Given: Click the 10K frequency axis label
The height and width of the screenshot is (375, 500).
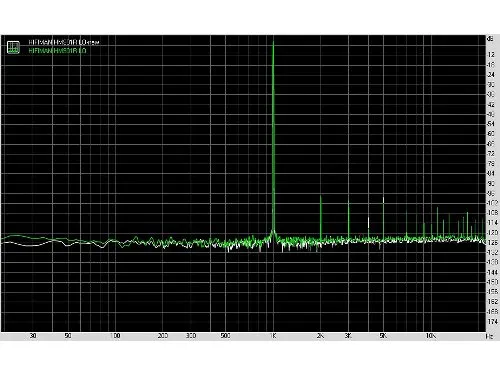Looking at the screenshot, I should 431,336.
